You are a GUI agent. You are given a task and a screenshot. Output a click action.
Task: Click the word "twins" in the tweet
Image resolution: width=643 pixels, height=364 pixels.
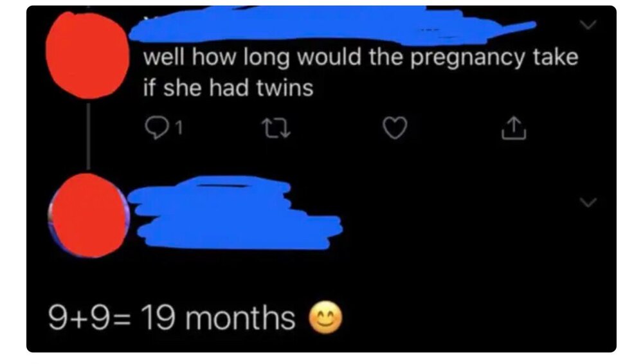[285, 87]
